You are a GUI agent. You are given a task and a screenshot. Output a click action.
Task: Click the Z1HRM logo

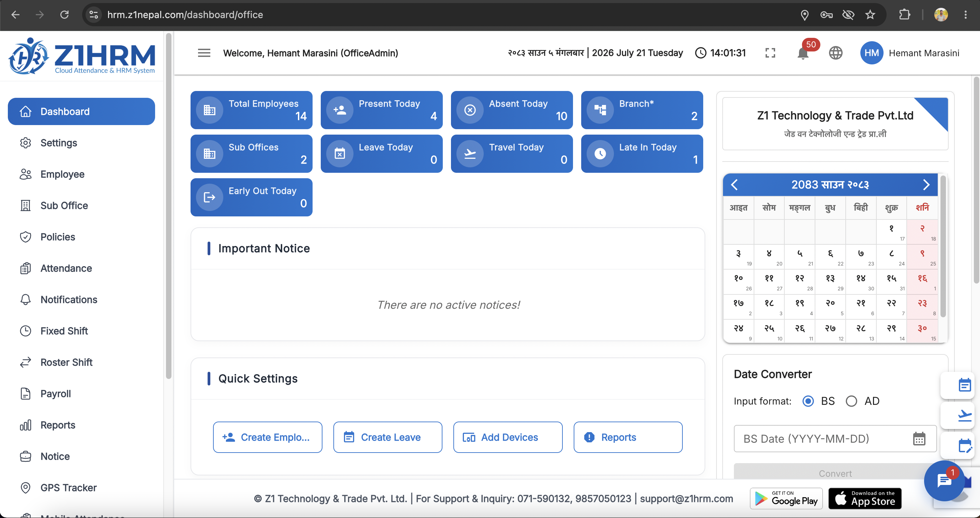point(82,56)
